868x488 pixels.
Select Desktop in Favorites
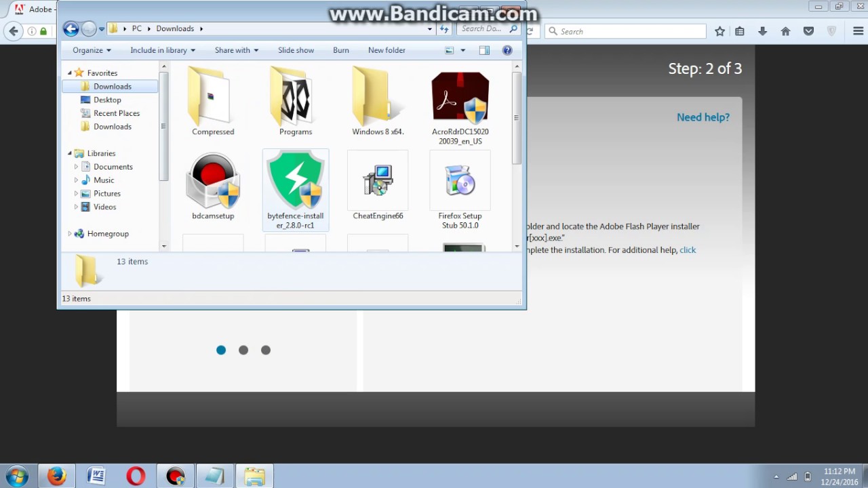[x=107, y=100]
